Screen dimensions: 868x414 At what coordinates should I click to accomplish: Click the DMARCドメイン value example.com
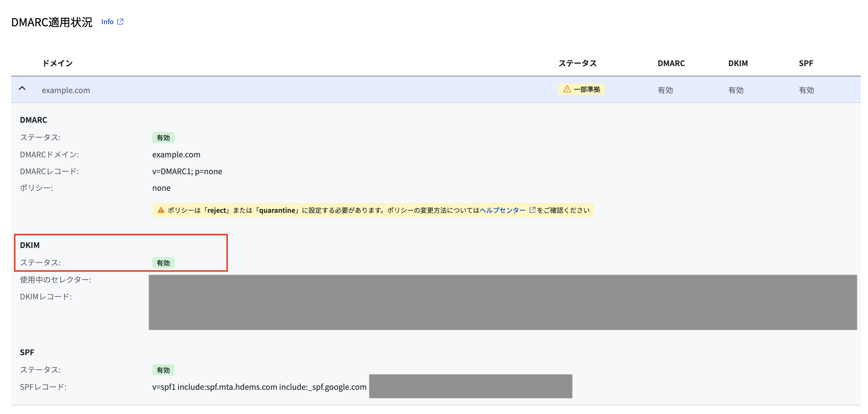click(176, 155)
